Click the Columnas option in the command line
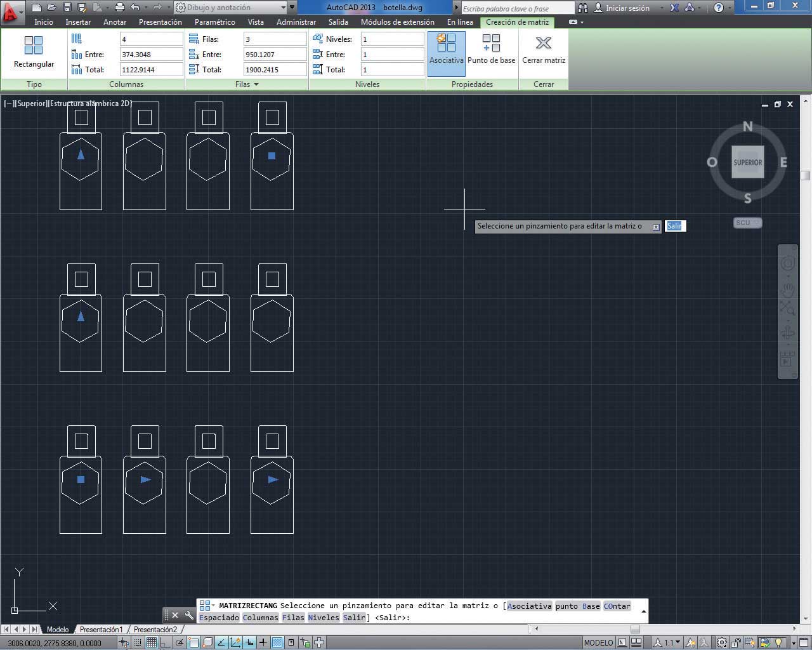 tap(260, 618)
